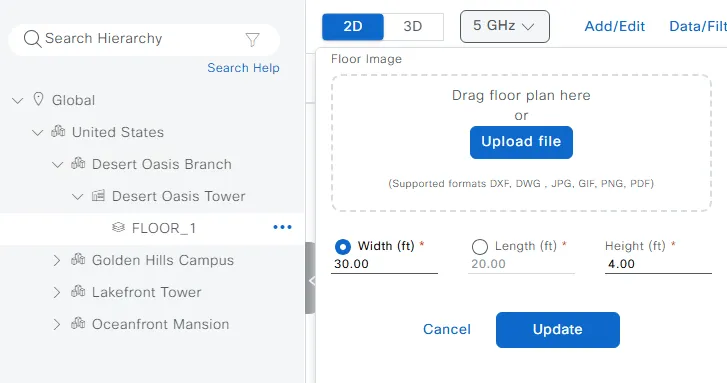Switch the map to 3D view
Screen dimensions: 727x383
413,26
